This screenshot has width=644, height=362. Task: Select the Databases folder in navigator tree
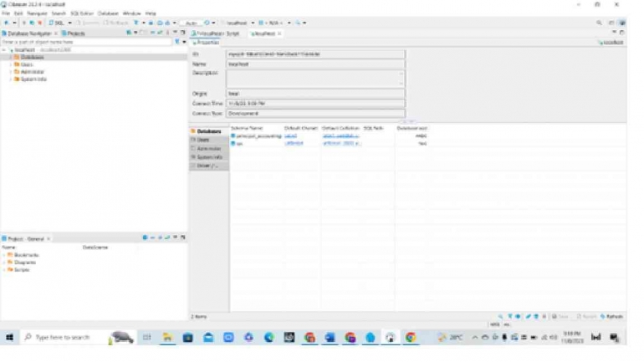point(32,57)
